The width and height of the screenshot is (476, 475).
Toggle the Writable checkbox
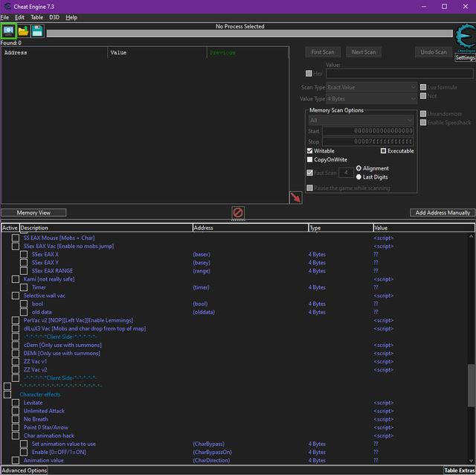pyautogui.click(x=309, y=150)
